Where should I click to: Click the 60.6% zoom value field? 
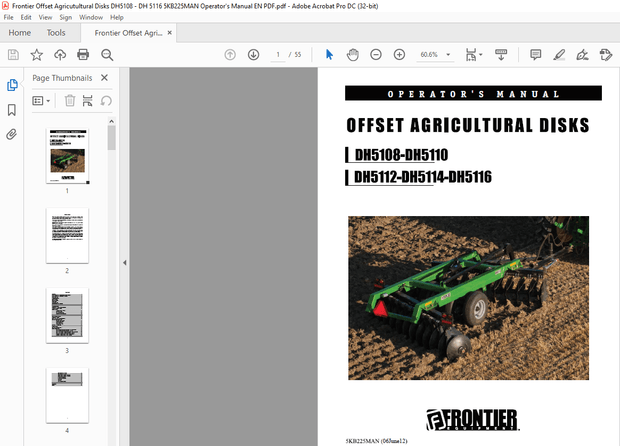point(429,55)
